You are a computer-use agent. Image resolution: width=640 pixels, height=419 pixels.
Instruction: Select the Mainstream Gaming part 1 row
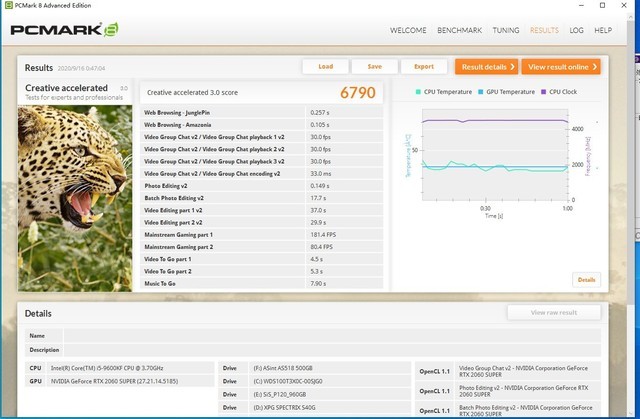(262, 235)
